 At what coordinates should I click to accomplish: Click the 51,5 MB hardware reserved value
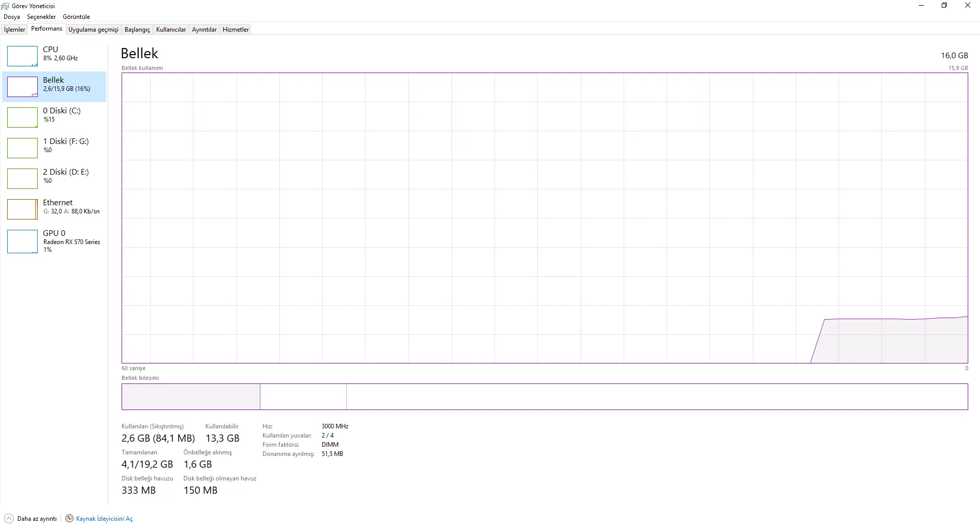(332, 454)
